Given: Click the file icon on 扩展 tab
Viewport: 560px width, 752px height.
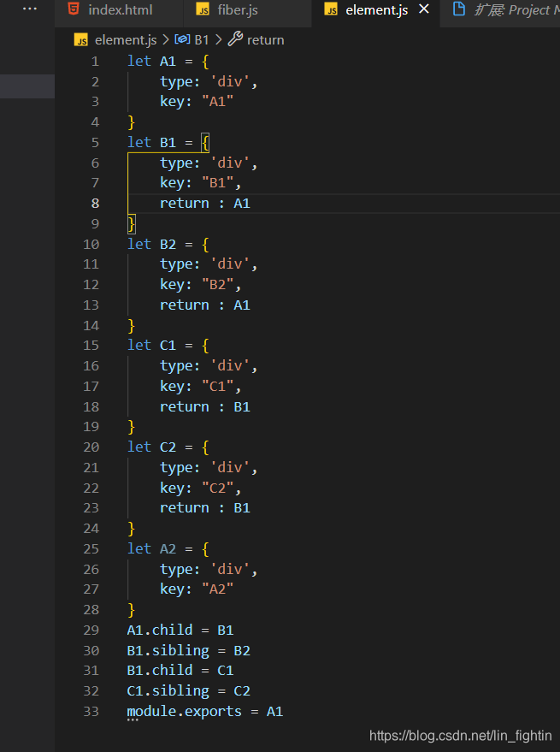Looking at the screenshot, I should pos(459,9).
